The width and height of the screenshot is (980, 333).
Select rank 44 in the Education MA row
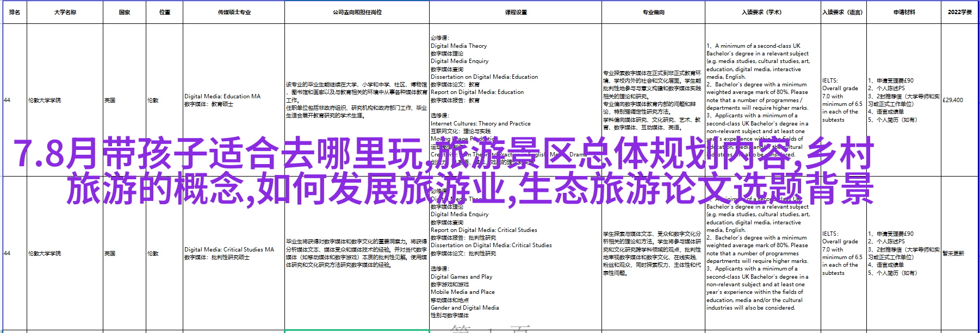15,100
